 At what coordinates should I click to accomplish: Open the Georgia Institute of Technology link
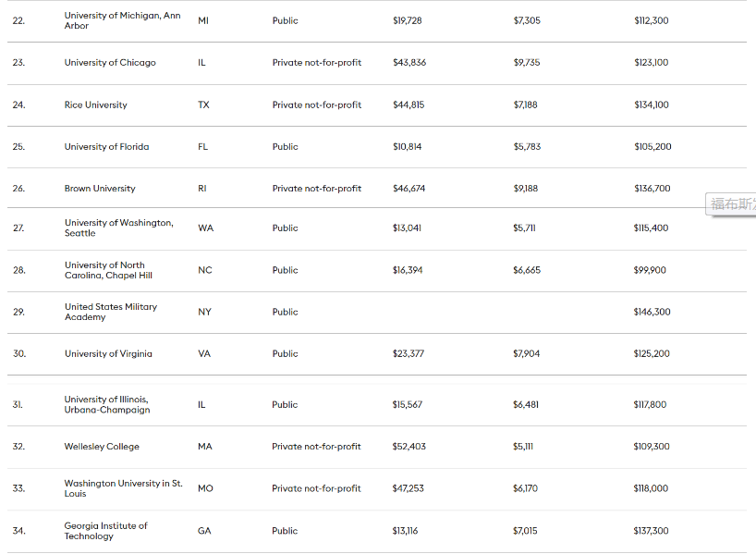coord(105,531)
